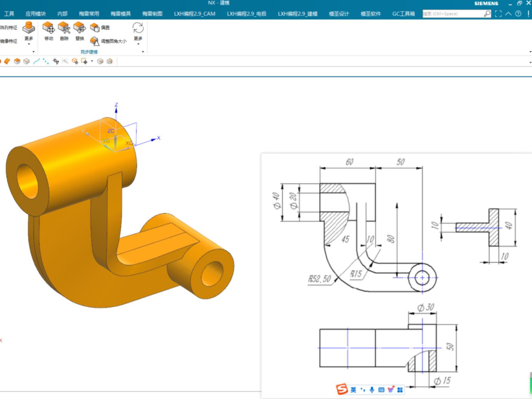
Task: Click the last cube icon in selection toolbar
Action: 109,62
